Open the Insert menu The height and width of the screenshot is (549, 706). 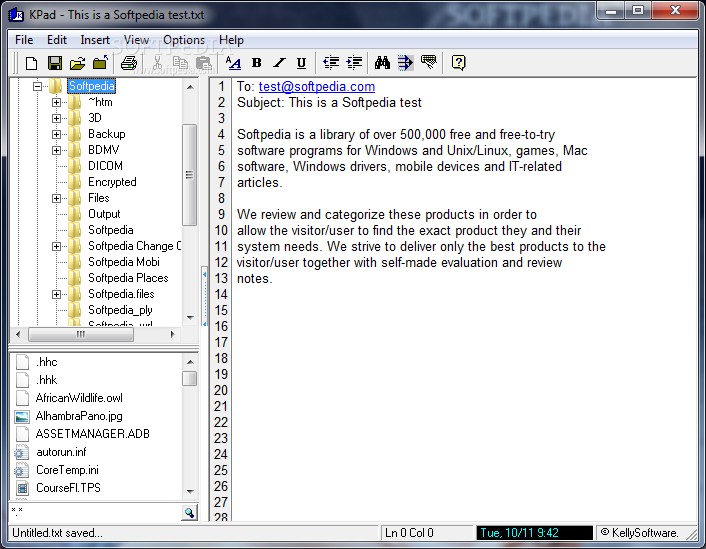click(x=95, y=40)
